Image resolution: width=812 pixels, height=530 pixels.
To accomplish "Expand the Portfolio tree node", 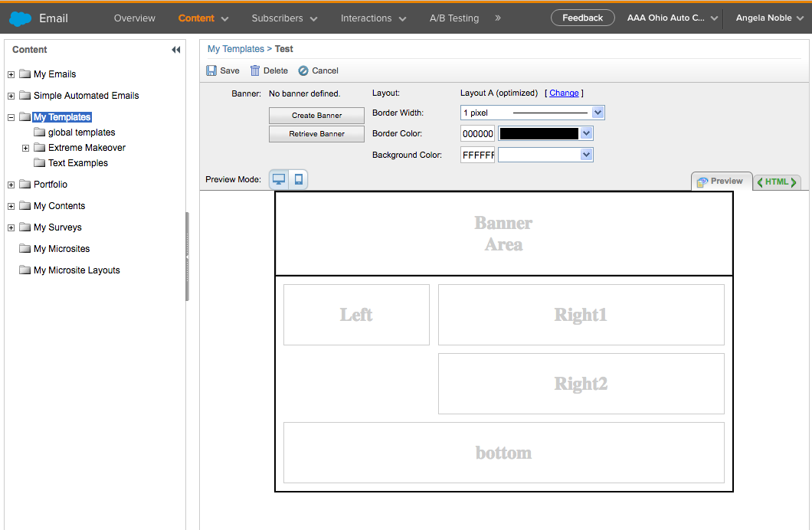I will [11, 185].
